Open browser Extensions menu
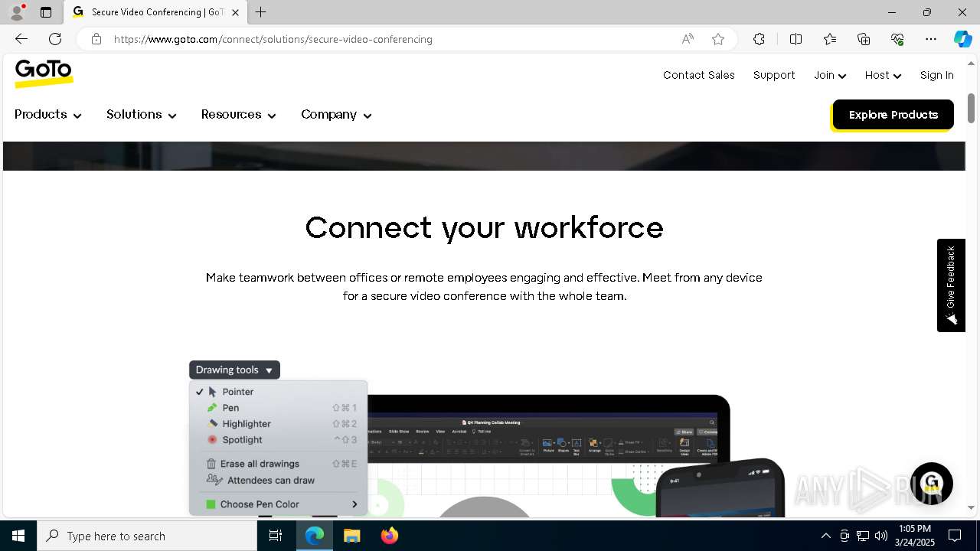Screen dimensions: 980x551 759,39
